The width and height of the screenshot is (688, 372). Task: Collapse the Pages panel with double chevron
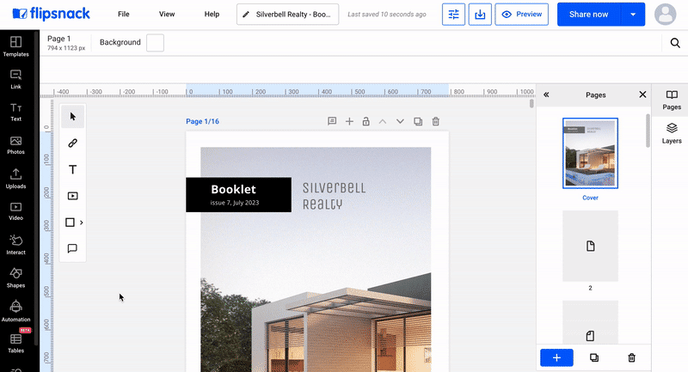546,94
